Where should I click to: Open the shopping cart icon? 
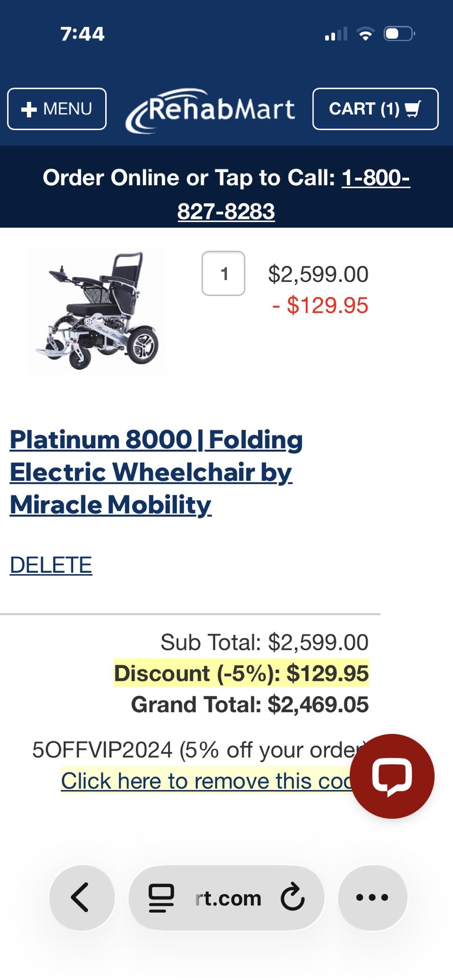click(x=412, y=109)
